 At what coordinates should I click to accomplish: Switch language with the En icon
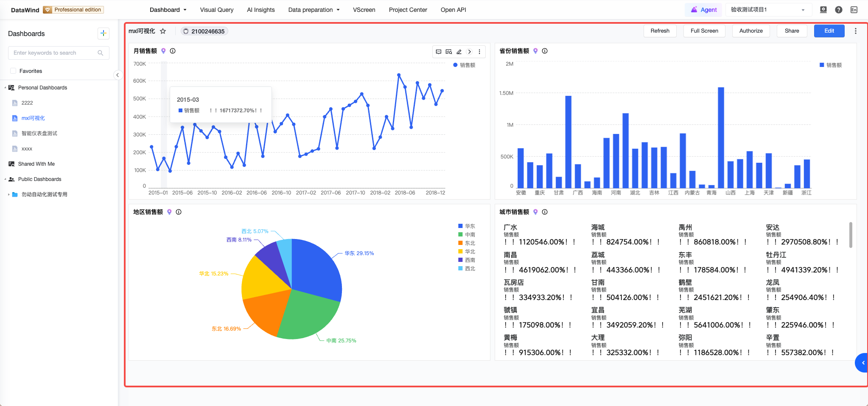pyautogui.click(x=854, y=10)
